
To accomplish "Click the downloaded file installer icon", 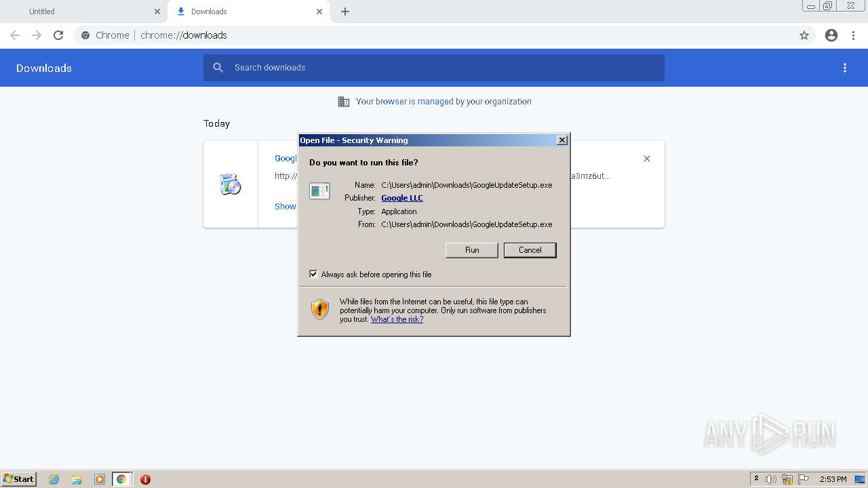I will (231, 184).
